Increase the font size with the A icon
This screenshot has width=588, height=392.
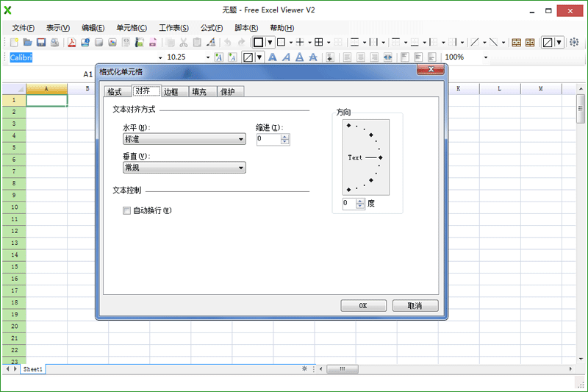click(218, 57)
